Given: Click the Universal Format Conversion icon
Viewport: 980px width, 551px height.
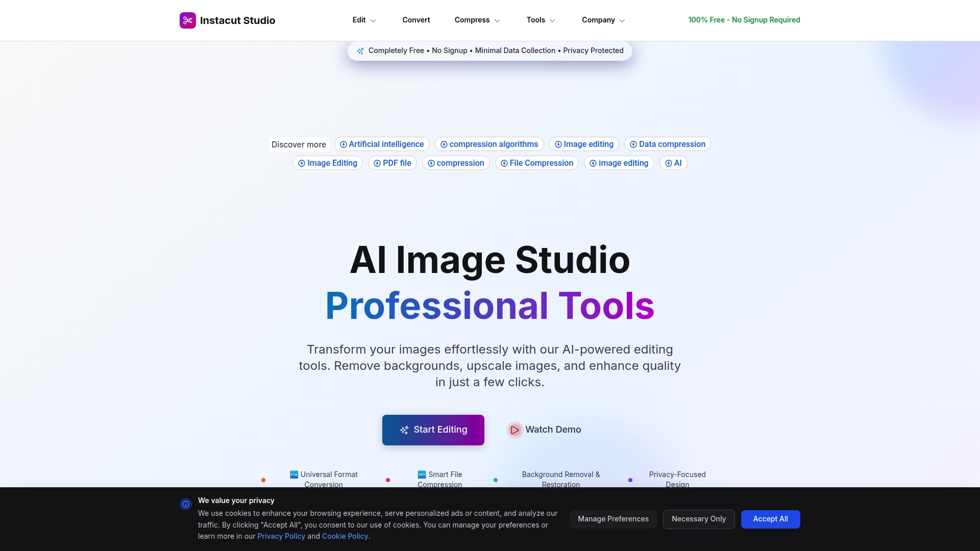Looking at the screenshot, I should tap(294, 474).
